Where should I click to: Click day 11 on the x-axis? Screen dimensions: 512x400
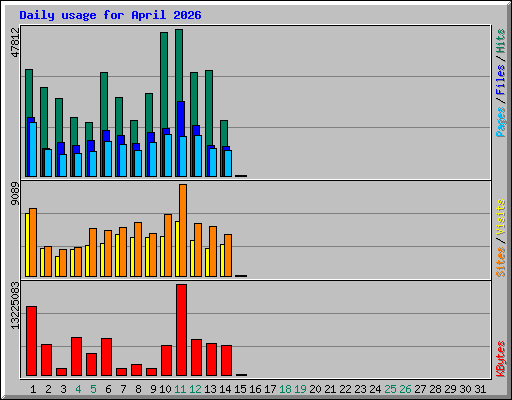(180, 389)
